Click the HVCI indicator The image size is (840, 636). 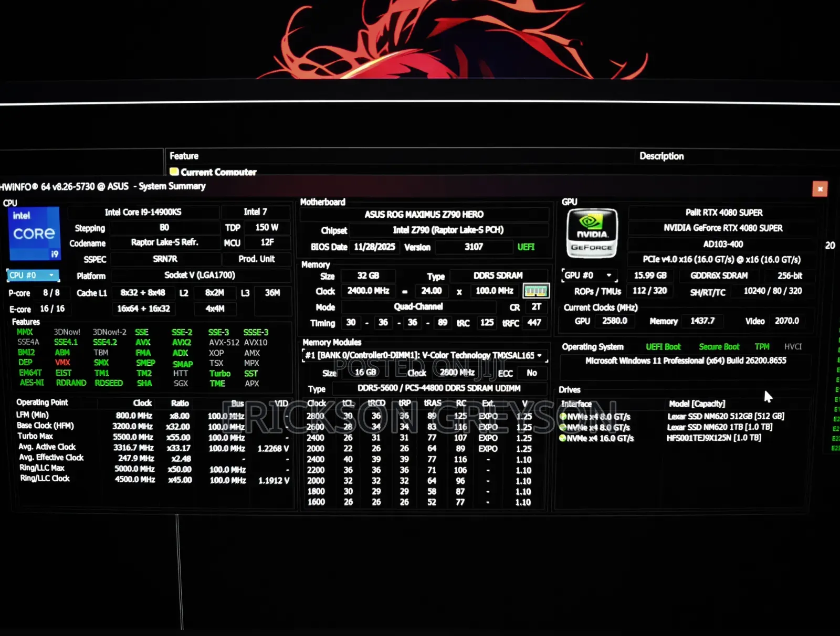793,347
